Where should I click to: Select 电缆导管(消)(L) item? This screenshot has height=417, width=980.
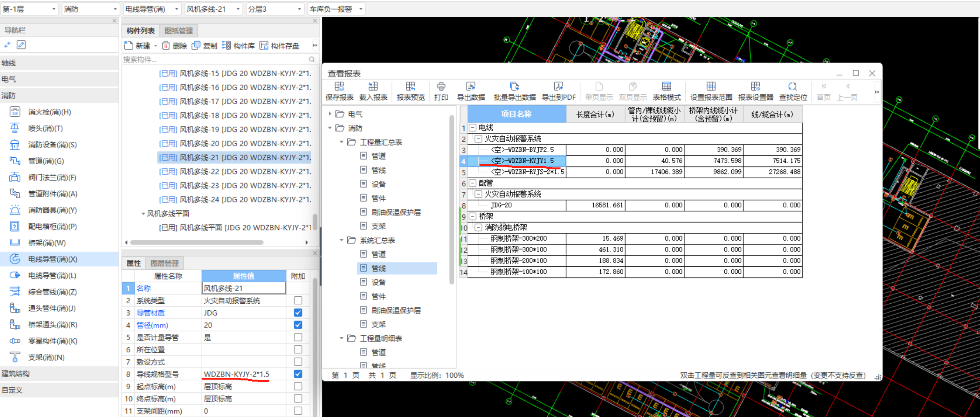point(52,276)
